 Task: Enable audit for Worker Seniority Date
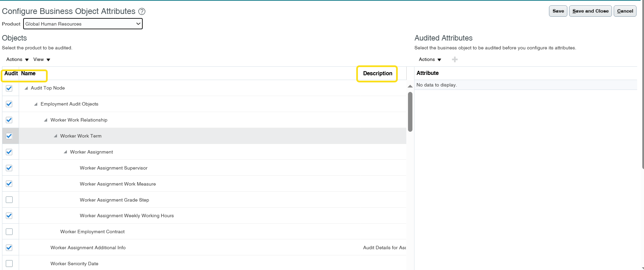pyautogui.click(x=9, y=264)
